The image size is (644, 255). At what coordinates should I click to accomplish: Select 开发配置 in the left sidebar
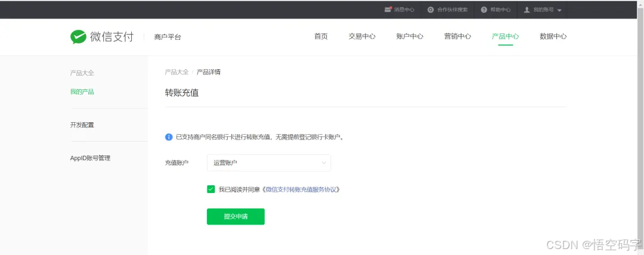82,125
